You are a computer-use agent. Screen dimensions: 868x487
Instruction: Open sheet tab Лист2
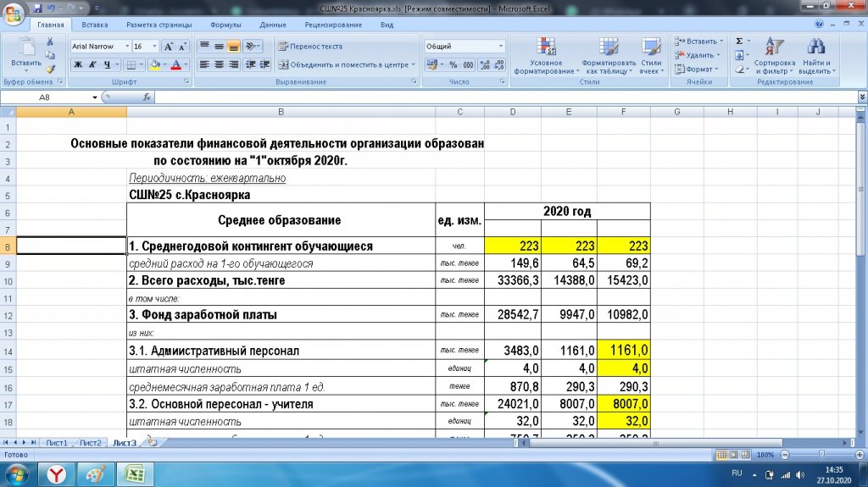click(90, 443)
